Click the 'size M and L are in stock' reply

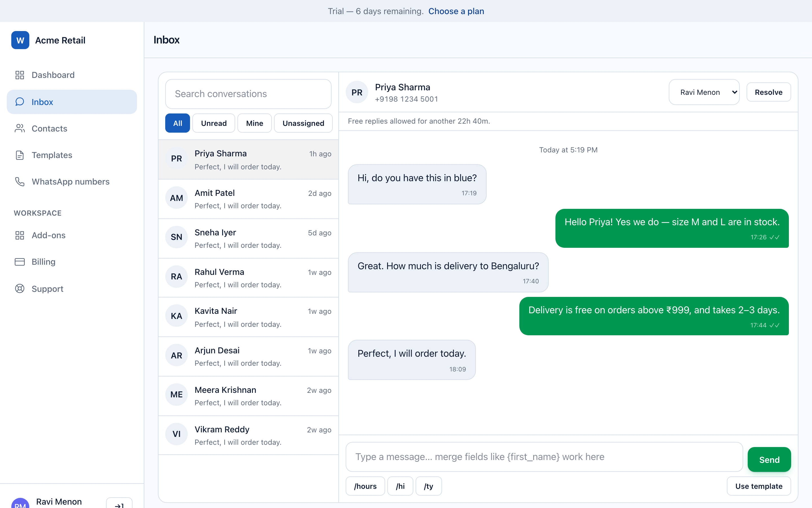click(x=672, y=229)
